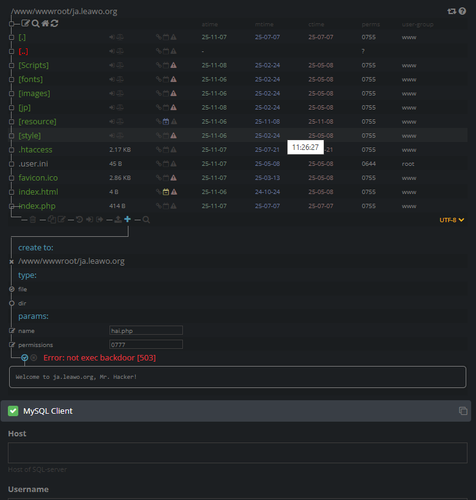Click the search icon in the top toolbar

35,23
